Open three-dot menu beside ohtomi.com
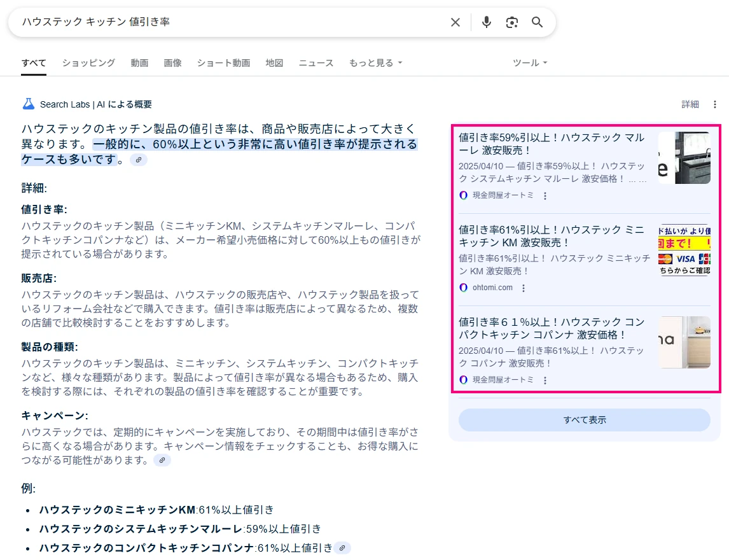This screenshot has width=729, height=560. pos(524,288)
